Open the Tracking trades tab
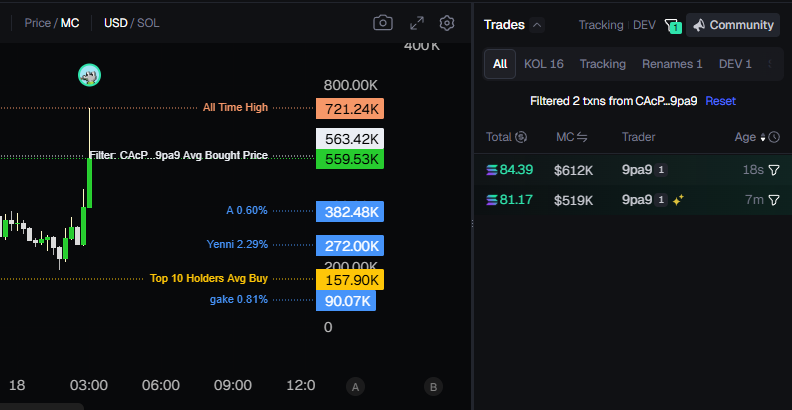 (603, 64)
